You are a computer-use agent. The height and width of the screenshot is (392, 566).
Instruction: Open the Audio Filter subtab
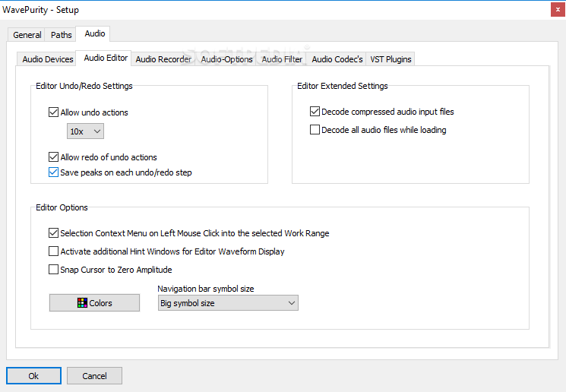click(282, 59)
